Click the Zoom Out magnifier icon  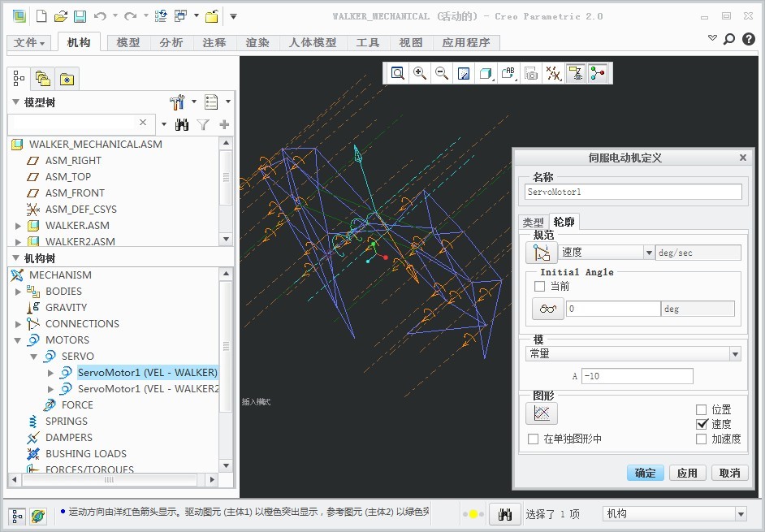(442, 73)
